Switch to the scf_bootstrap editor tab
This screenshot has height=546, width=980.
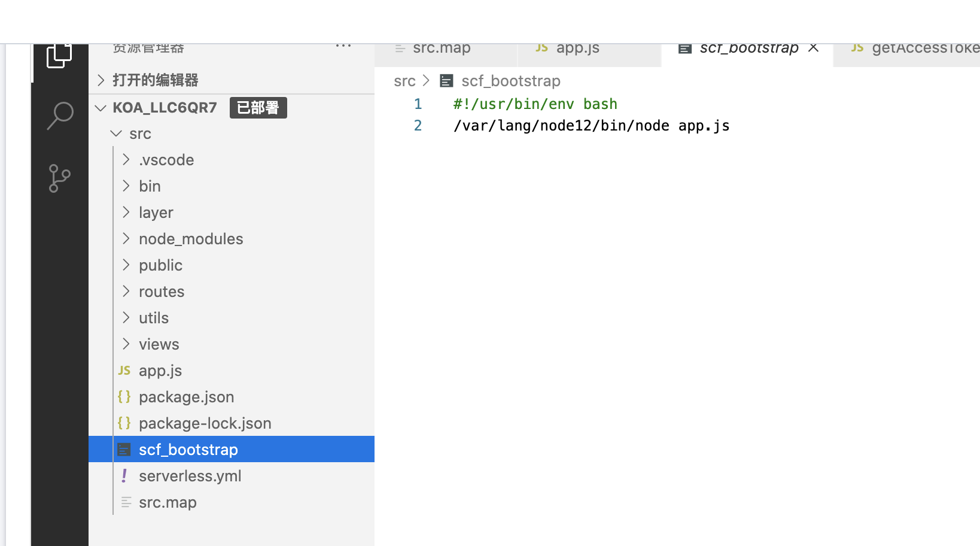coord(747,54)
